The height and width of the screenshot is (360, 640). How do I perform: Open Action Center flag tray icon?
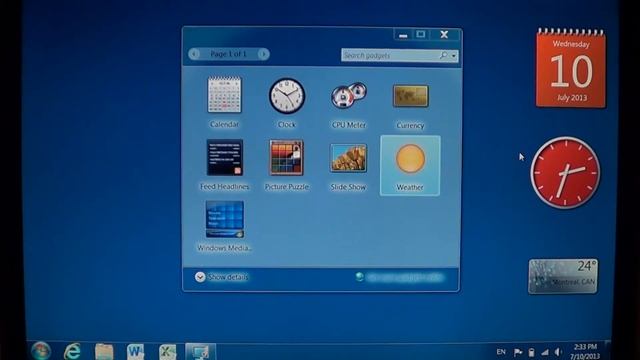(x=518, y=352)
